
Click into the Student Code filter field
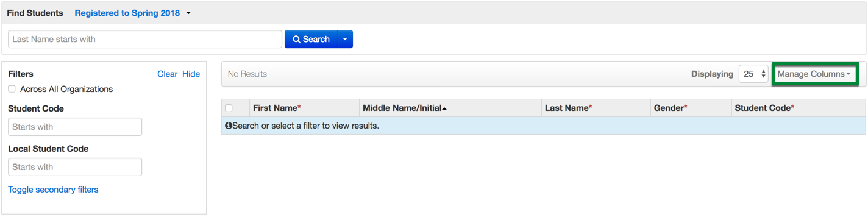75,127
